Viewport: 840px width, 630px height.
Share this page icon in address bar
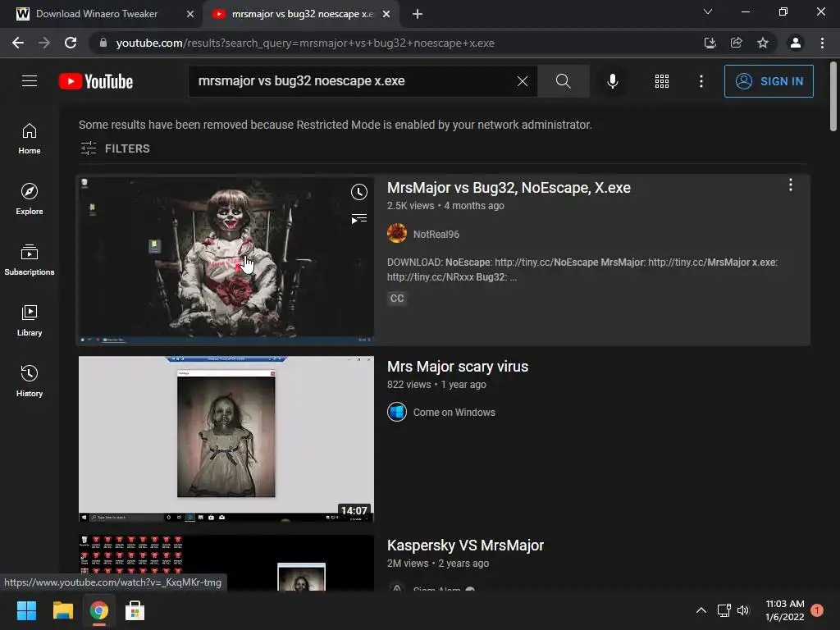pos(736,43)
